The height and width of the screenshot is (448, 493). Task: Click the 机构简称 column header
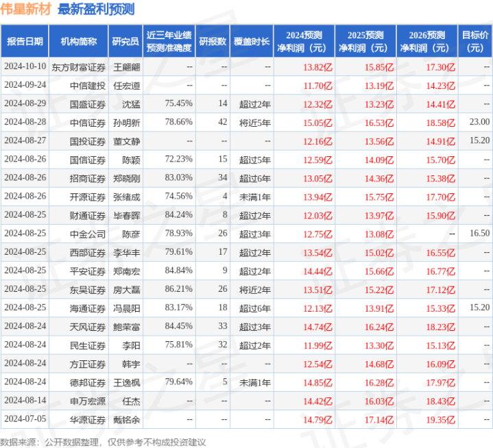pyautogui.click(x=79, y=42)
